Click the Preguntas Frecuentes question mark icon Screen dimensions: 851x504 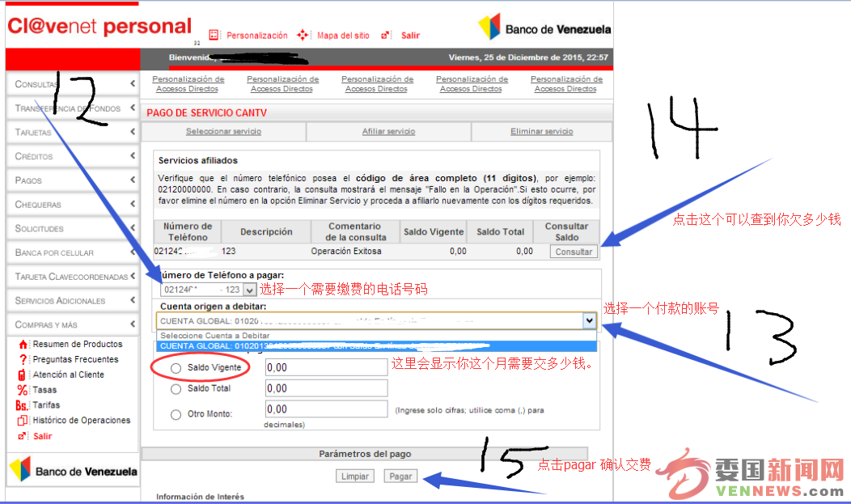[23, 360]
